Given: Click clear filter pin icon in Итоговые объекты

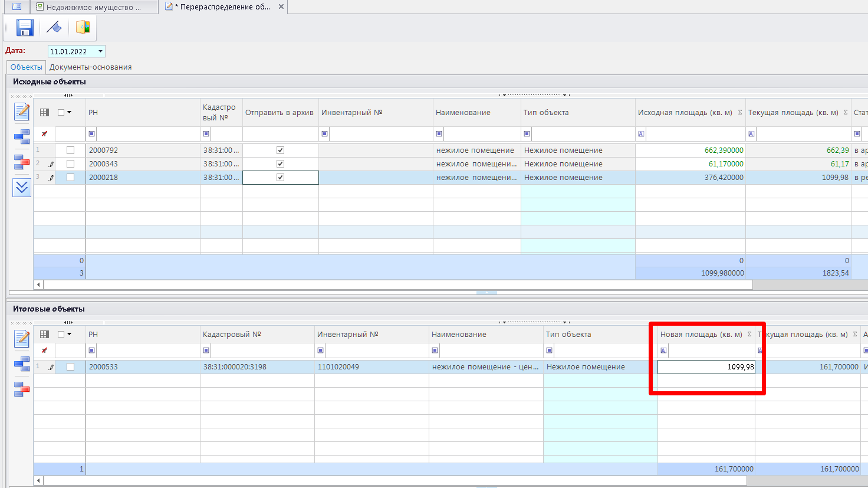Looking at the screenshot, I should pyautogui.click(x=44, y=351).
